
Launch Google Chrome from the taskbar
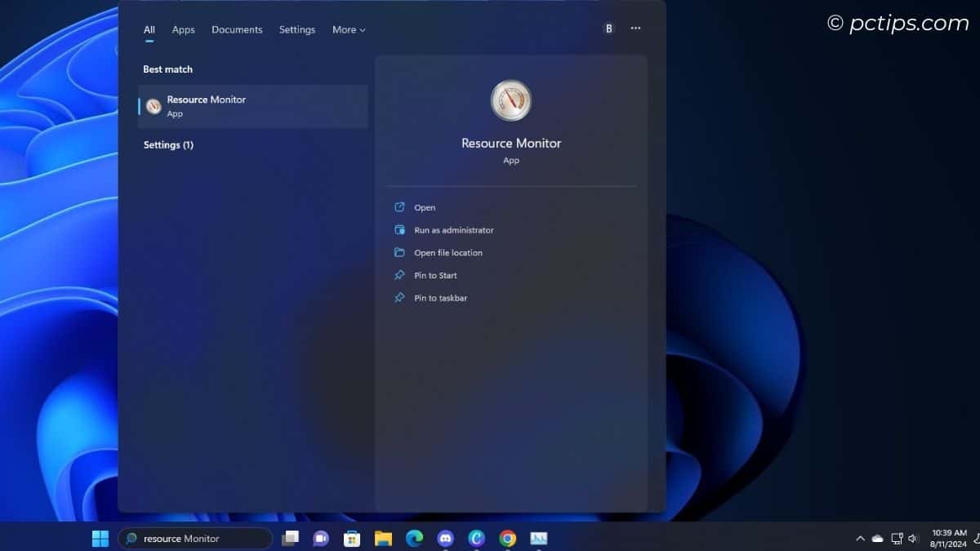coord(507,539)
